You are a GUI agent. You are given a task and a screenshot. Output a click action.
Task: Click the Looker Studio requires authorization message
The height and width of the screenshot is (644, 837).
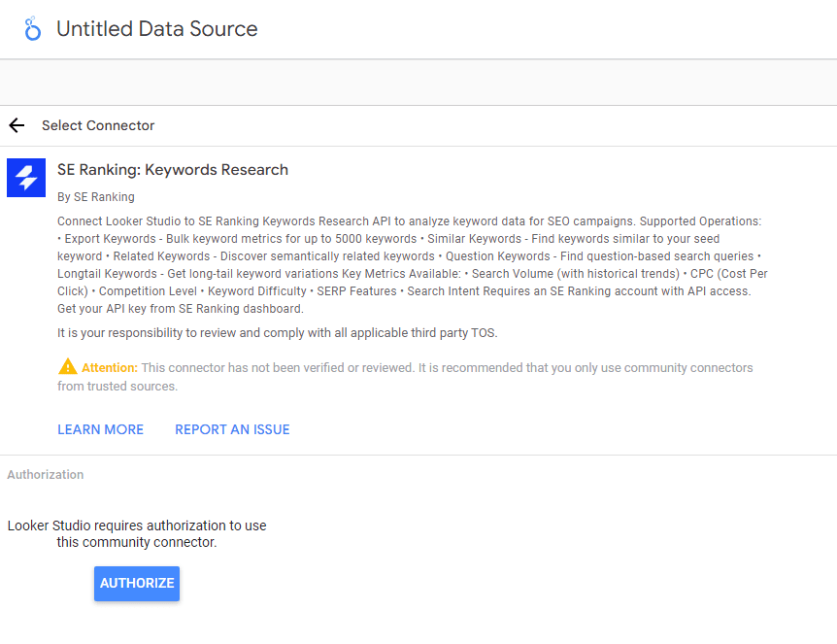pos(137,533)
